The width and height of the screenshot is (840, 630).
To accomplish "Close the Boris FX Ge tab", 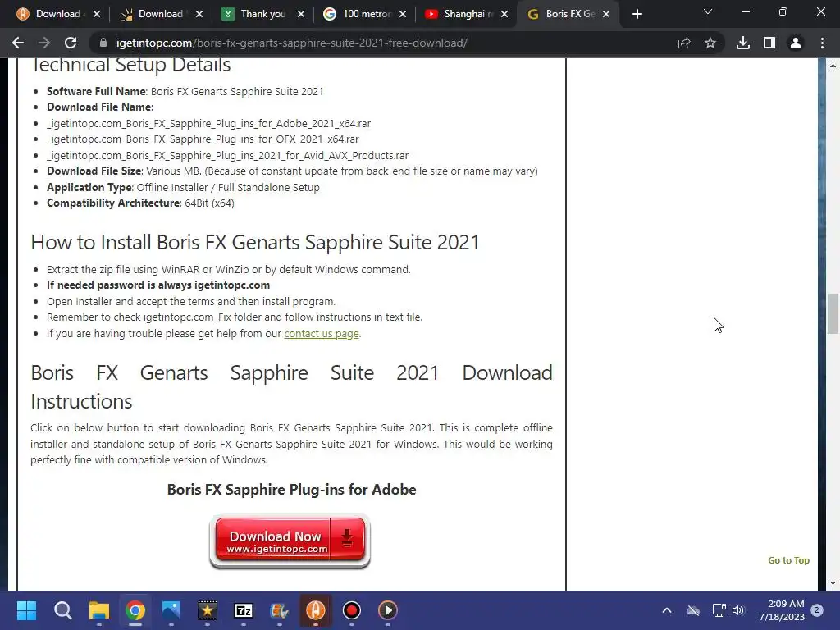I will (x=606, y=14).
